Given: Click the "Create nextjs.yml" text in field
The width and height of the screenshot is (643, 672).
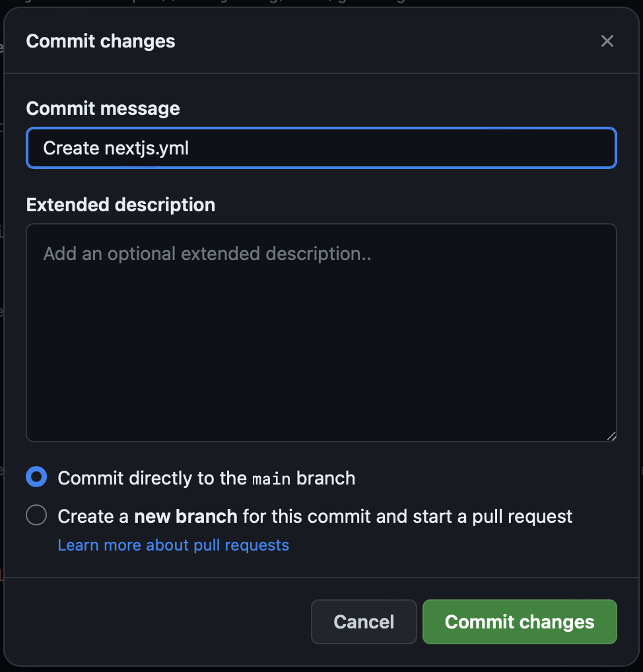Looking at the screenshot, I should (x=116, y=149).
